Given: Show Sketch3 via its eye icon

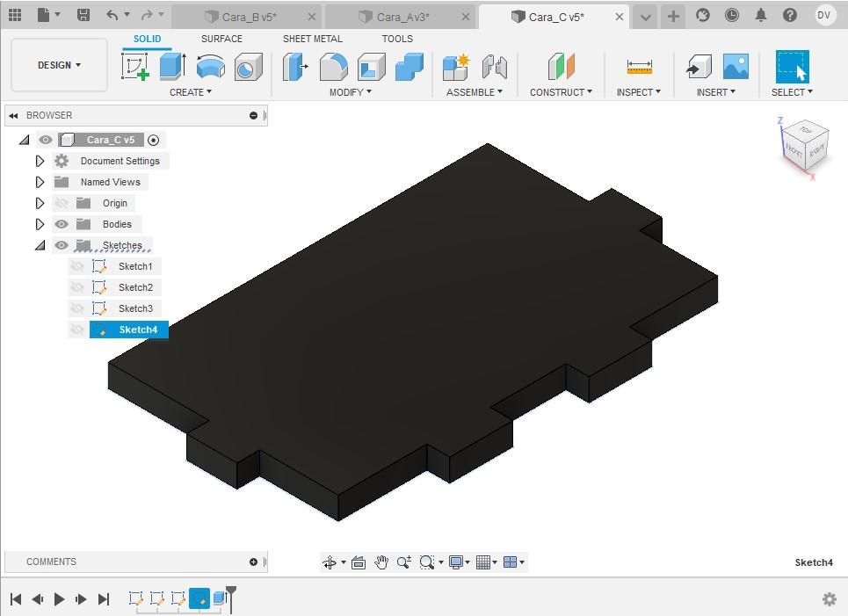Looking at the screenshot, I should pyautogui.click(x=77, y=308).
